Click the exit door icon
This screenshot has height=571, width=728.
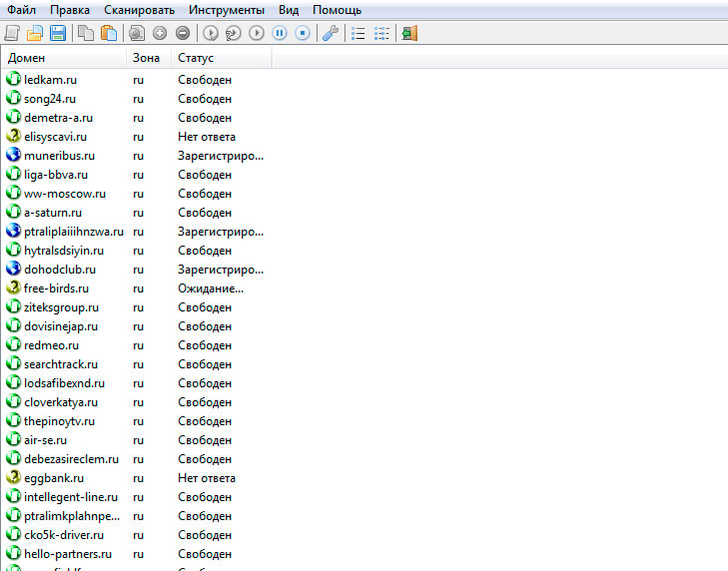click(409, 33)
